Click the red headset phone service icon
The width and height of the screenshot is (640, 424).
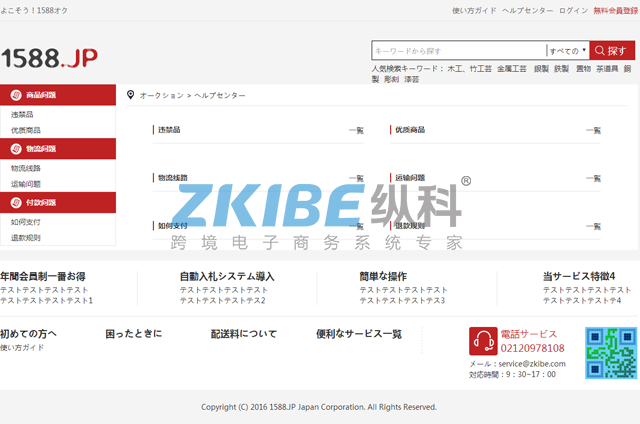pyautogui.click(x=483, y=341)
